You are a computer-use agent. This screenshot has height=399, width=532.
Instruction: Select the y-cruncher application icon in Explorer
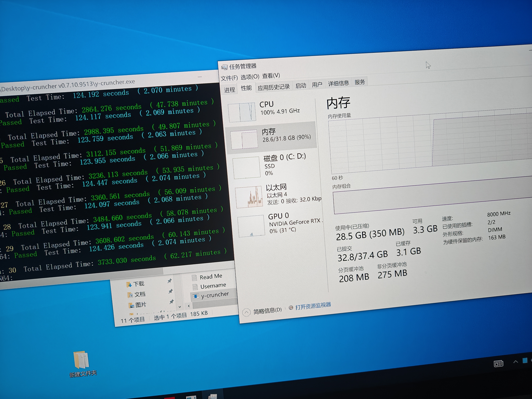coord(196,296)
